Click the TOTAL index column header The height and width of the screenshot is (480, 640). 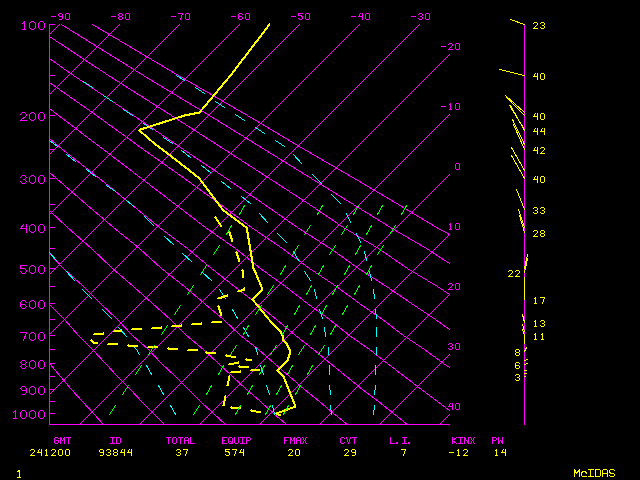(181, 440)
